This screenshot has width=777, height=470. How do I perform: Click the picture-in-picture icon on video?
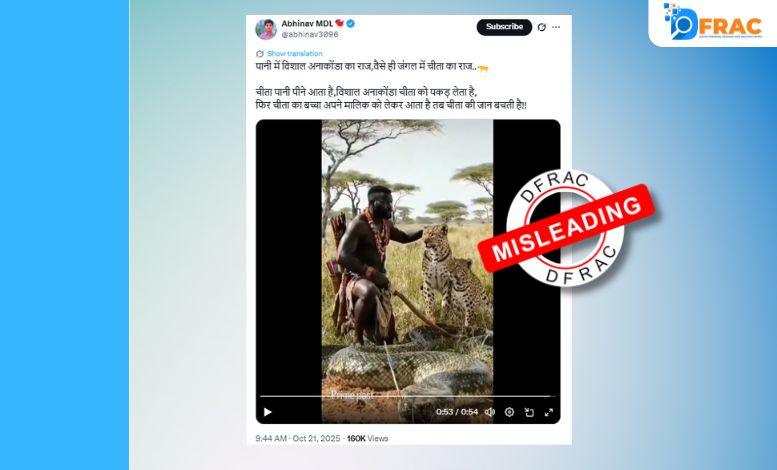(529, 412)
